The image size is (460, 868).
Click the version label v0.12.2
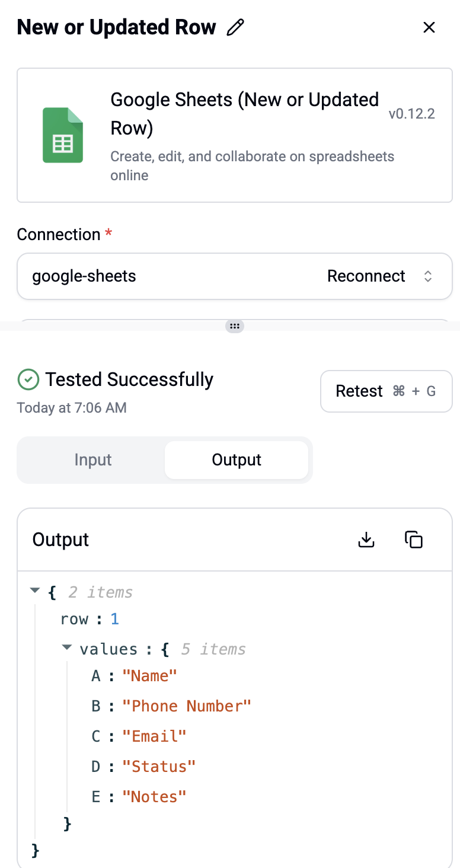click(412, 114)
